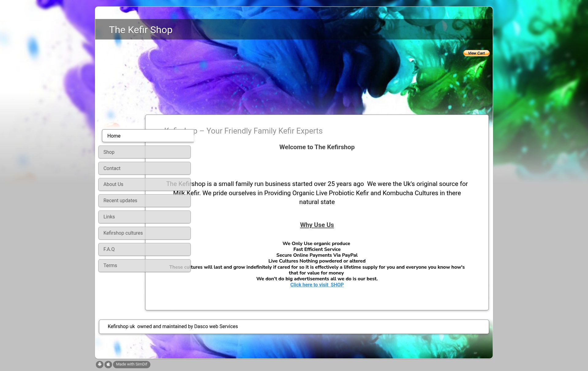Image resolution: width=588 pixels, height=371 pixels.
Task: Open the Shop page
Action: [x=145, y=152]
